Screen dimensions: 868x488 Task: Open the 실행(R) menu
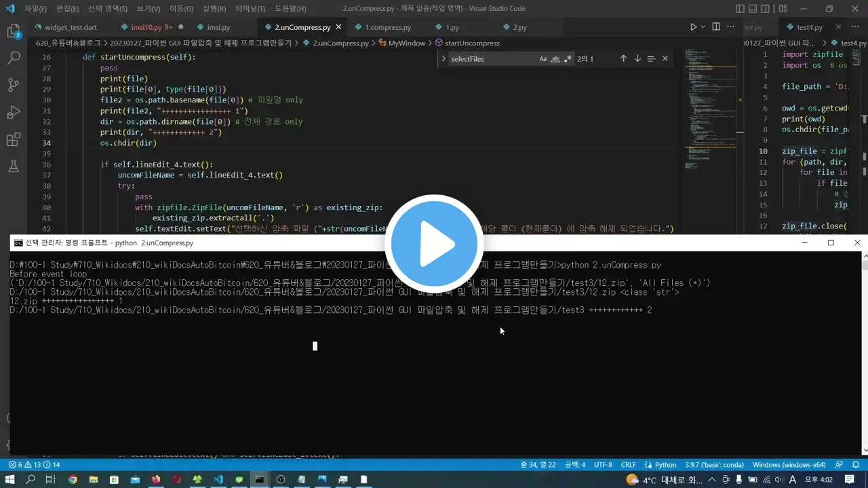pos(214,9)
